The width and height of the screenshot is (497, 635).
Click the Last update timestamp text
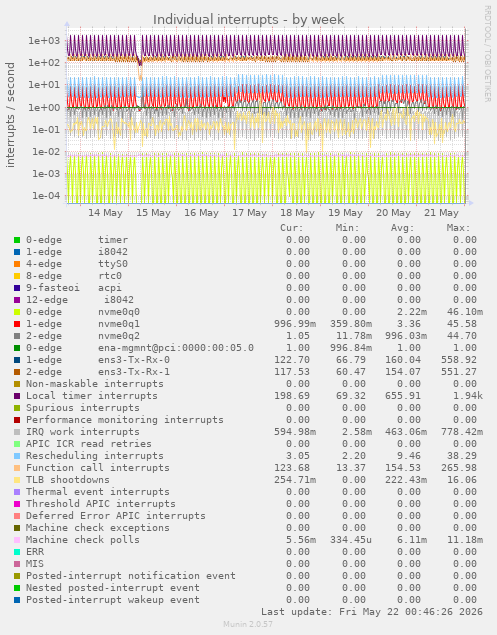pos(371,612)
